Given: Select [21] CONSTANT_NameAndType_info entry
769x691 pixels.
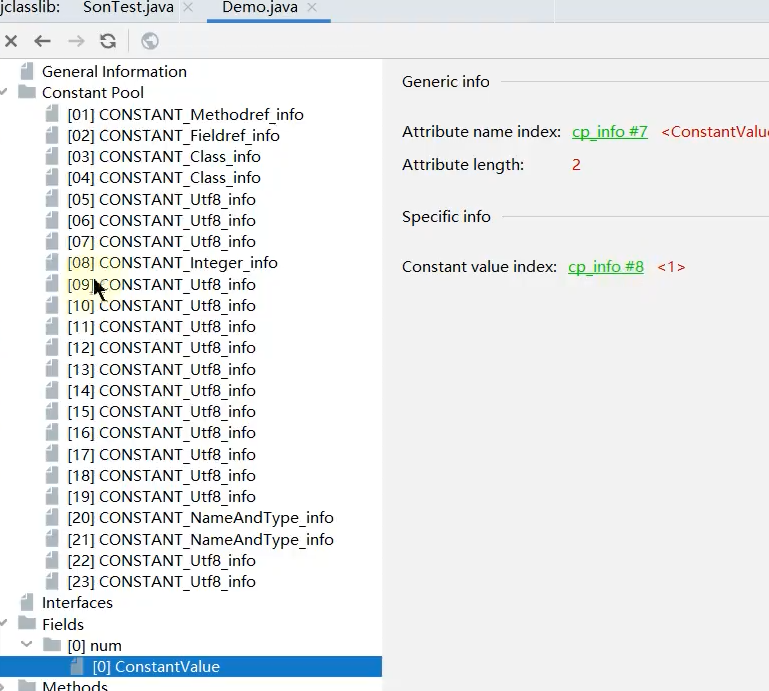Looking at the screenshot, I should pyautogui.click(x=201, y=540).
